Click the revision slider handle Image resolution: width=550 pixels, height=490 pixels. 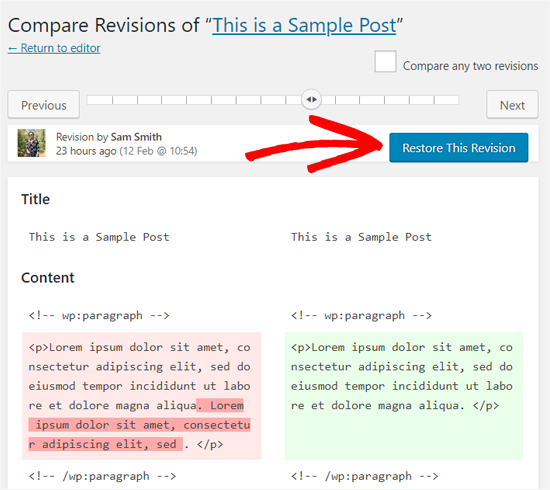click(311, 100)
